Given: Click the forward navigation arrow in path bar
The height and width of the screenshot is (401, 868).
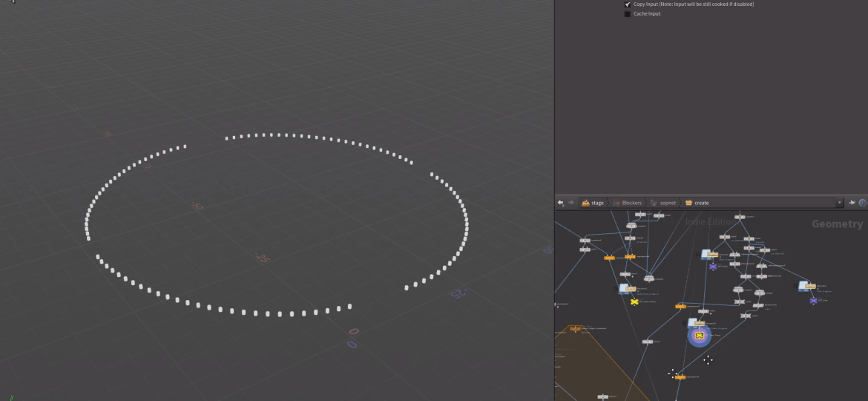Looking at the screenshot, I should click(x=571, y=203).
